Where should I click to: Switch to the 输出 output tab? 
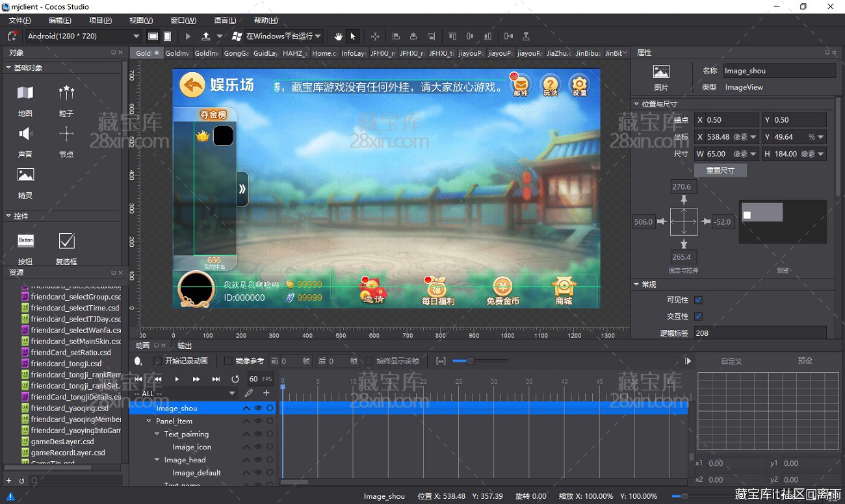point(185,346)
